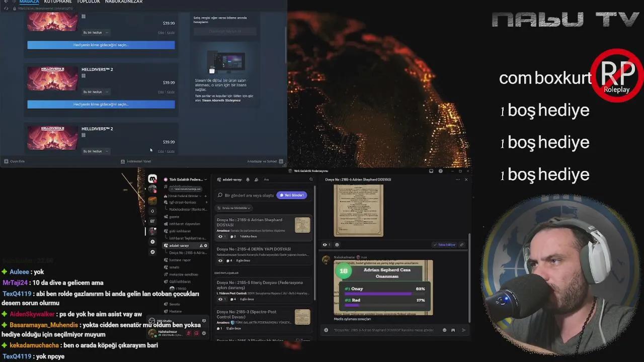Screen dimensions: 644x362
Task: Open 'Steam Abonelik Sözleşmesi' link
Action: tap(221, 101)
